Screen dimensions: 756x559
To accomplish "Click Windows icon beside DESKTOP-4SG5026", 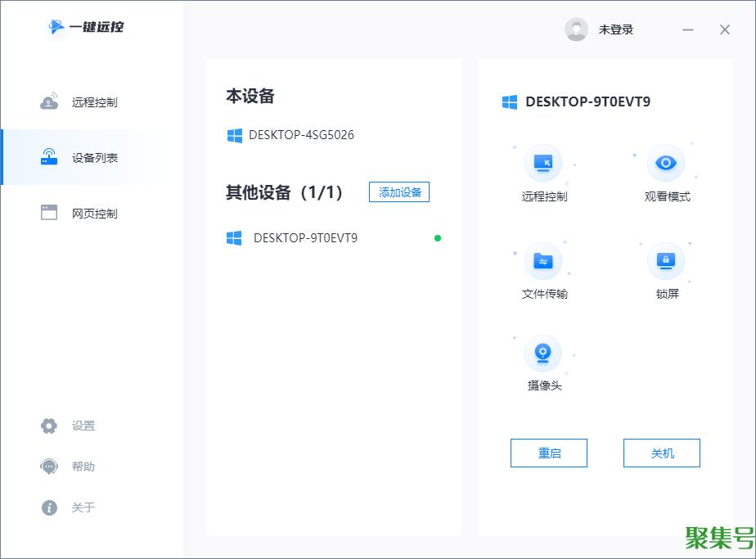I will 235,135.
